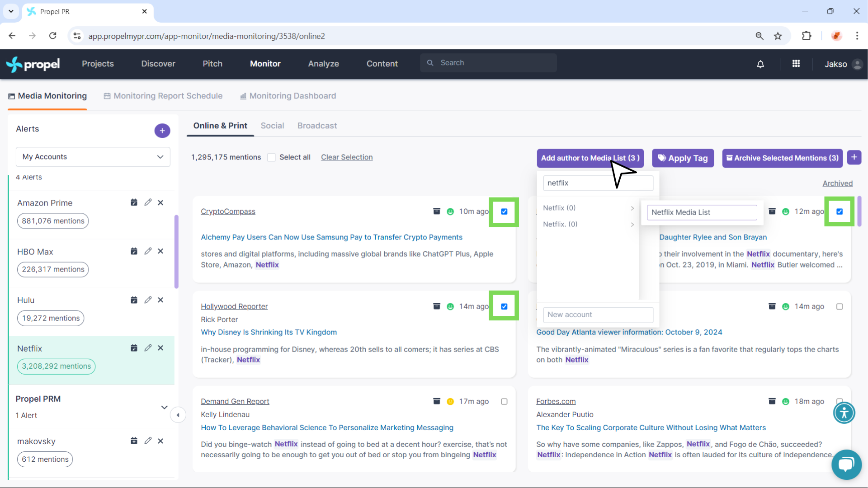Edit the makovsky alert
The image size is (868, 488).
pos(148,441)
